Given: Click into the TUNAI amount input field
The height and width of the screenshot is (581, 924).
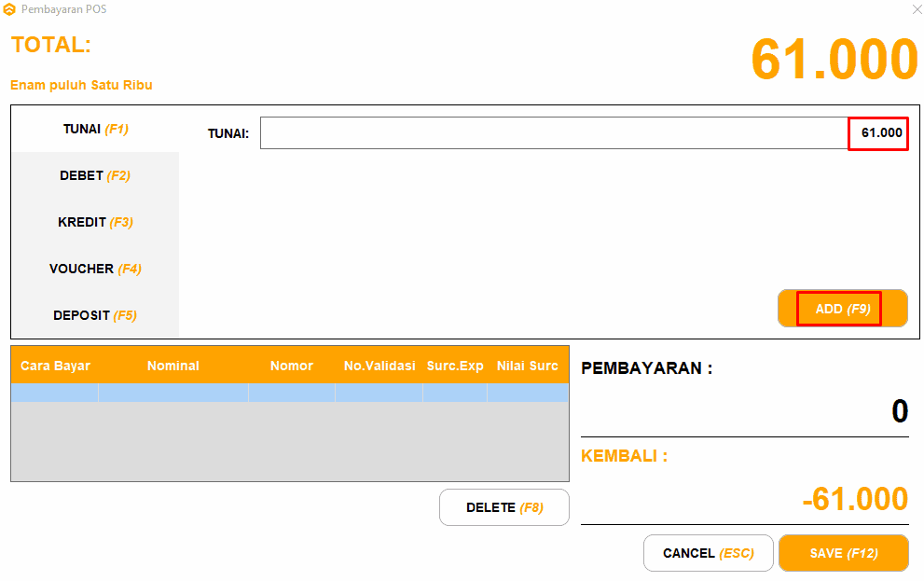Looking at the screenshot, I should coord(584,133).
